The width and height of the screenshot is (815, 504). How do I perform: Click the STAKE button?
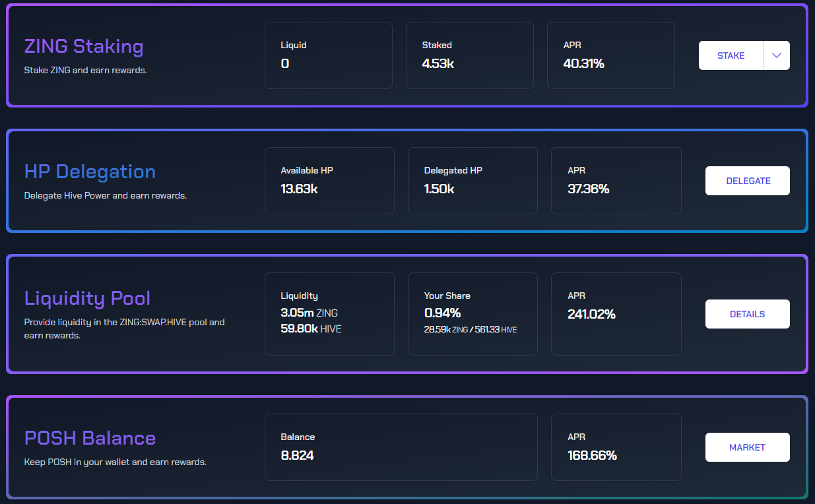[x=731, y=55]
